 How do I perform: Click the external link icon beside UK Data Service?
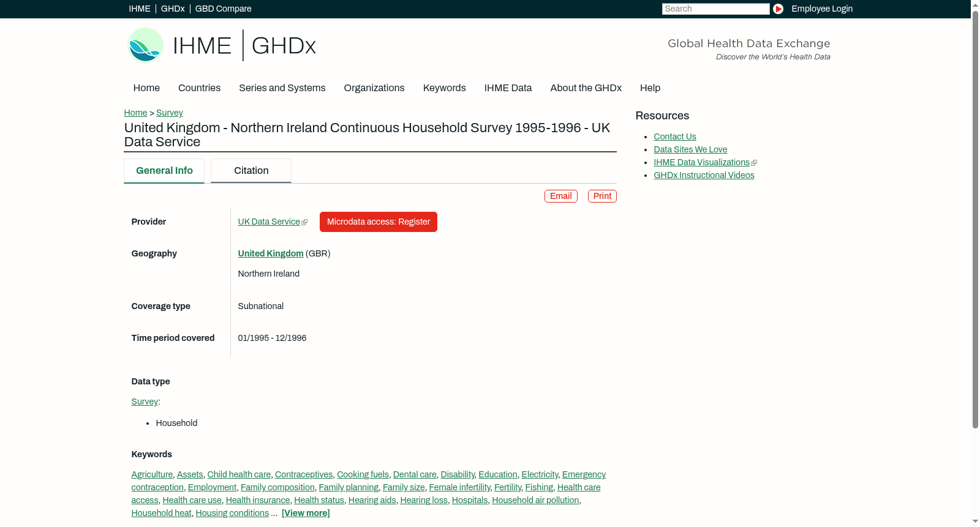tap(304, 222)
